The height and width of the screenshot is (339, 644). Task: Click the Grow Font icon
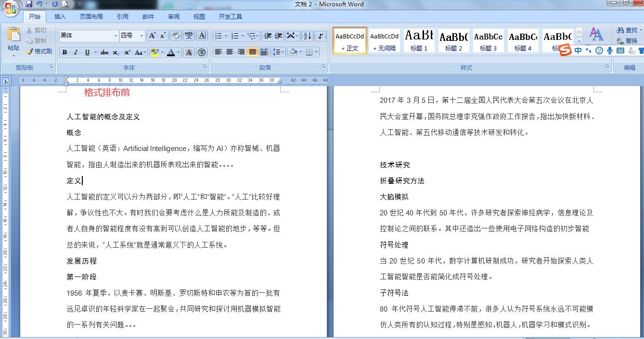pos(152,36)
